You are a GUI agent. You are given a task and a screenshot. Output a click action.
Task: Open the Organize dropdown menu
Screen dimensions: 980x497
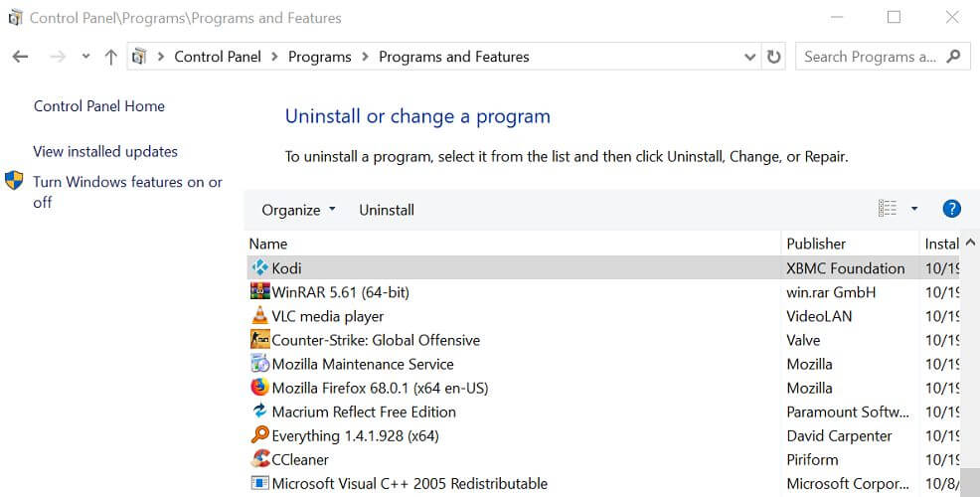click(298, 210)
